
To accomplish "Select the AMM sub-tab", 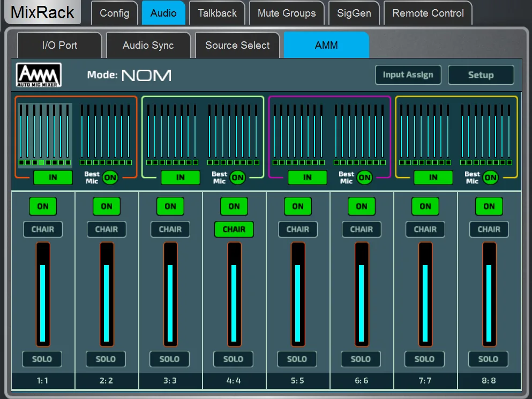I will pyautogui.click(x=326, y=45).
